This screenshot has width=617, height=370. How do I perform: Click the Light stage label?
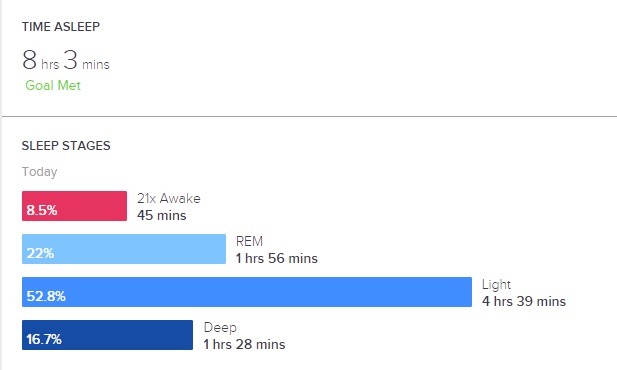pos(496,285)
